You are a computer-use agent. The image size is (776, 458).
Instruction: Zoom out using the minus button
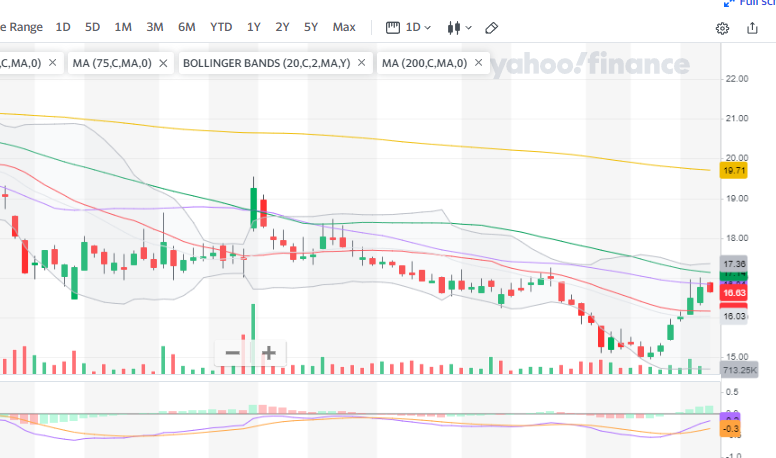pyautogui.click(x=232, y=352)
